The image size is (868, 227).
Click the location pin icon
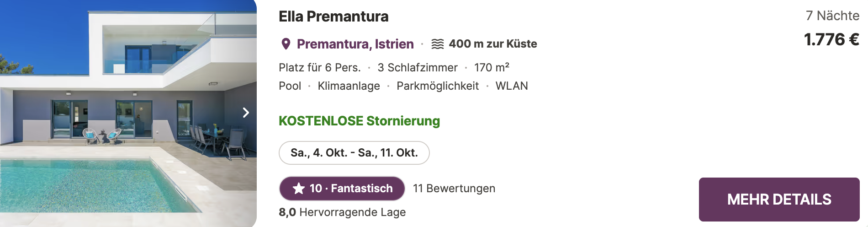[x=286, y=44]
